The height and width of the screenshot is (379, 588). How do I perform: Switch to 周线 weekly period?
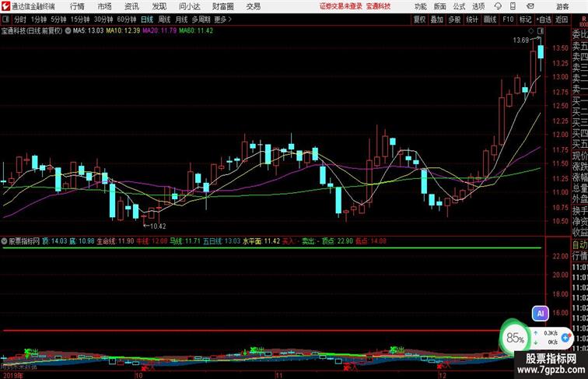pyautogui.click(x=164, y=19)
